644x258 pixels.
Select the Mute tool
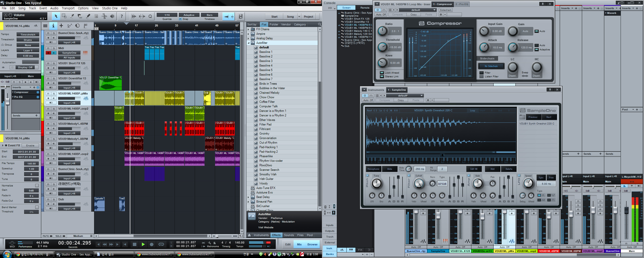coord(96,16)
